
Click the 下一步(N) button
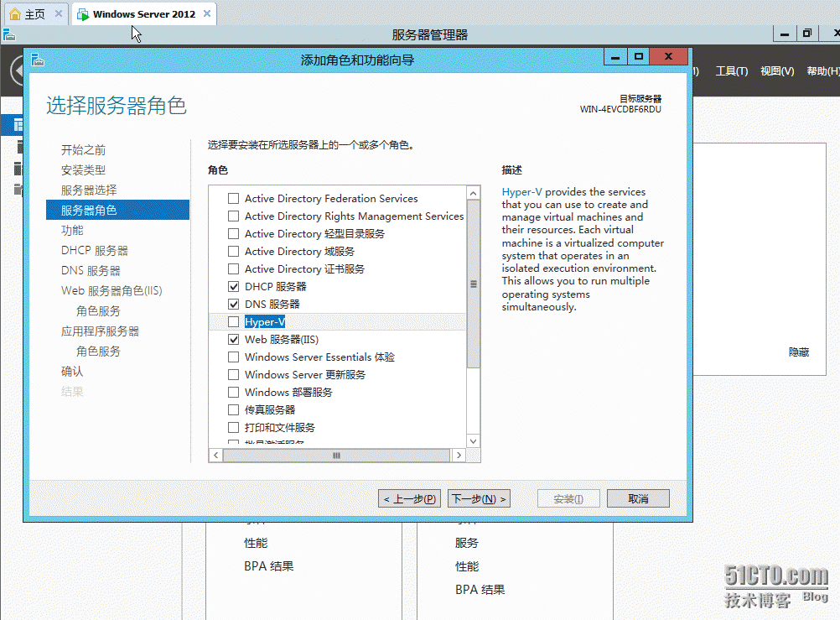(479, 499)
